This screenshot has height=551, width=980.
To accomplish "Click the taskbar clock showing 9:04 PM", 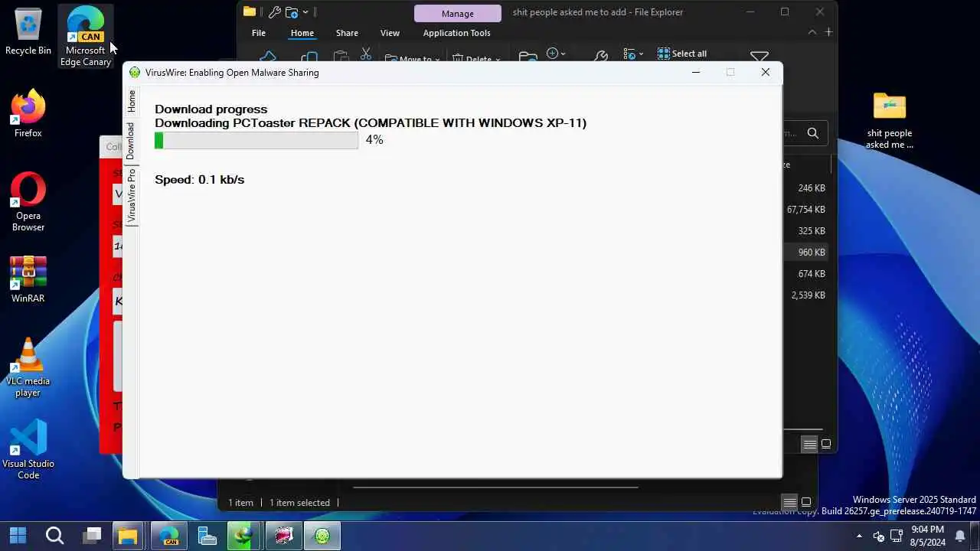I will coord(927,536).
